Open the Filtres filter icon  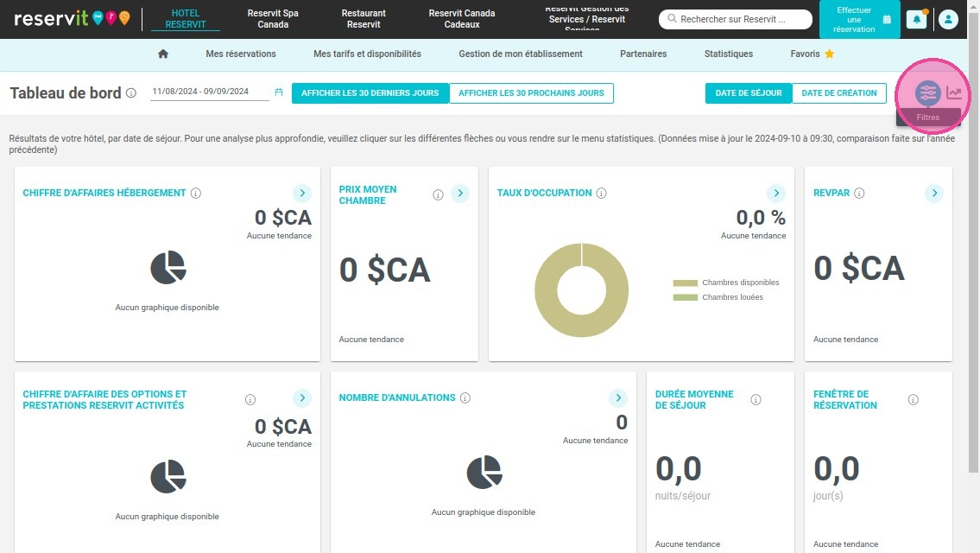point(927,93)
